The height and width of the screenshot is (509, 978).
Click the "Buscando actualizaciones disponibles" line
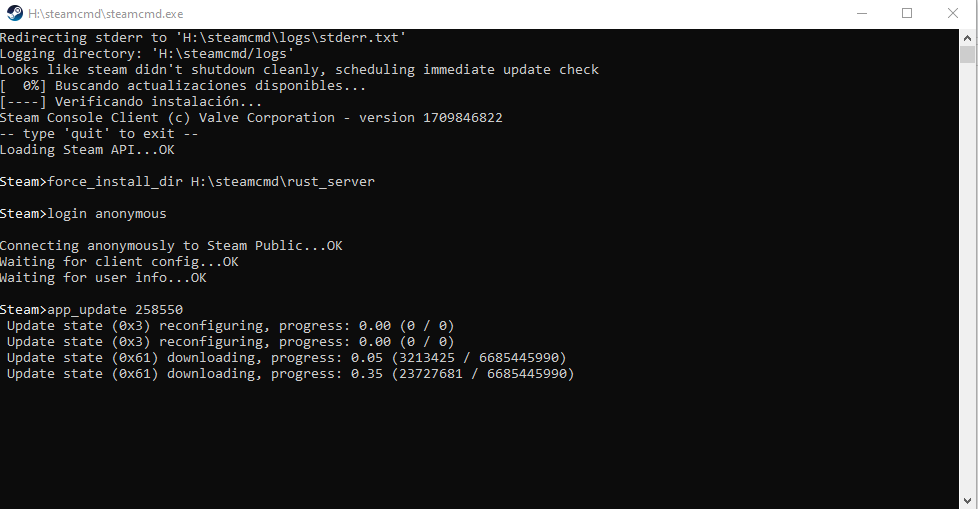coord(183,86)
